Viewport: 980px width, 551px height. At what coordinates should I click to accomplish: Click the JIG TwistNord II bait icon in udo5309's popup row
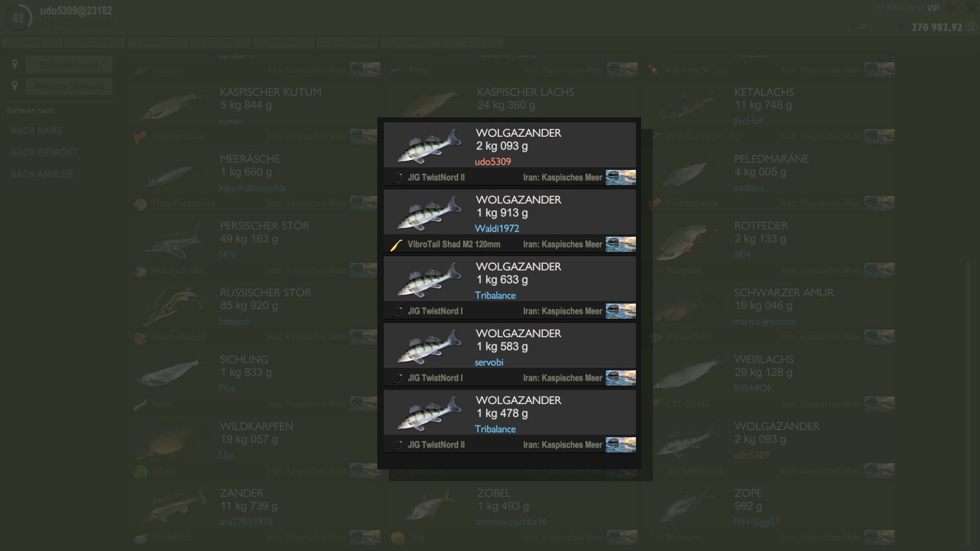[397, 178]
